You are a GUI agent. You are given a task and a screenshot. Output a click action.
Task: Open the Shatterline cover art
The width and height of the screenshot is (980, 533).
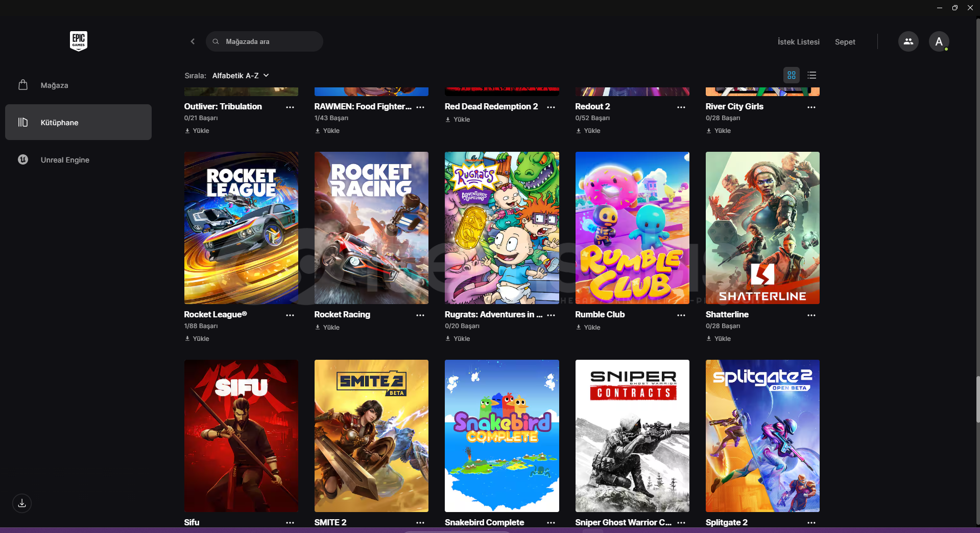[762, 228]
